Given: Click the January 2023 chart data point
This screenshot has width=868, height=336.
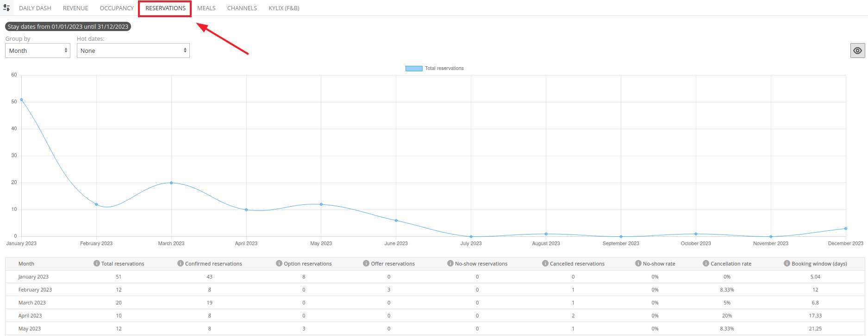Looking at the screenshot, I should pos(21,100).
